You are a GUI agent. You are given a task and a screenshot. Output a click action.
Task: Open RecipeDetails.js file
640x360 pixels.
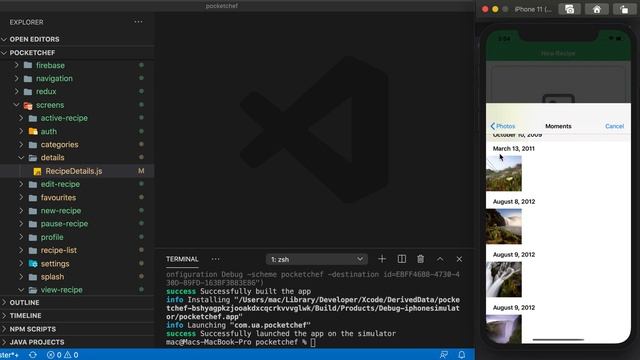tap(73, 171)
